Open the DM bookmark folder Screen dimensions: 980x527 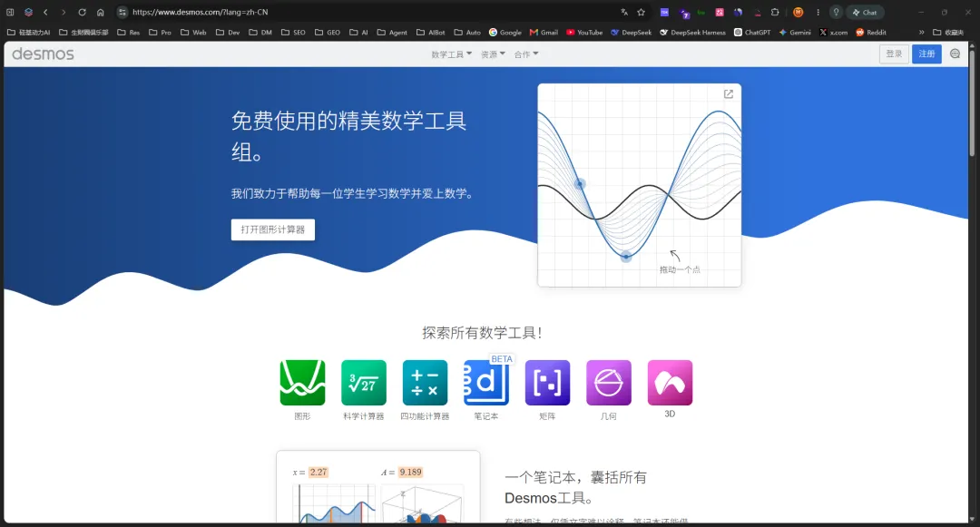pos(260,32)
